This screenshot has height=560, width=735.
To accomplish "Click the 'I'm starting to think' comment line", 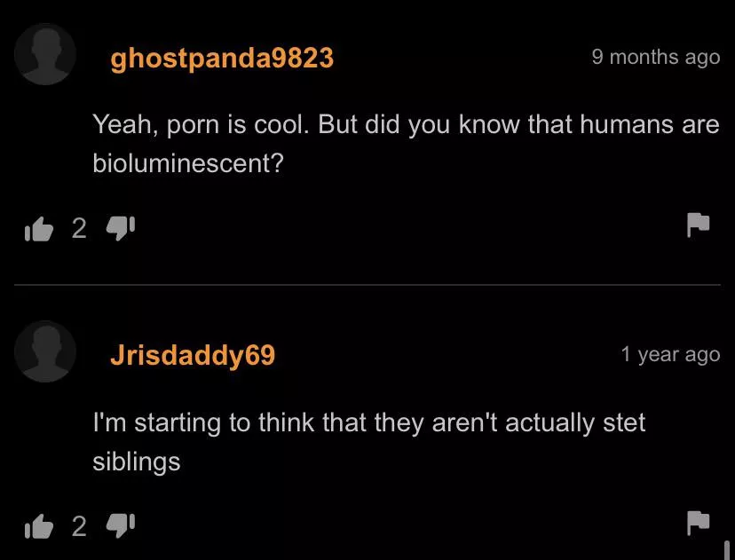I will tap(369, 423).
